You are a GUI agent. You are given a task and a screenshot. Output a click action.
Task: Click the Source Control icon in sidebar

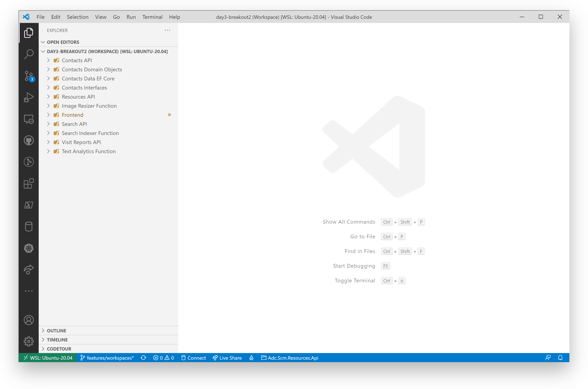click(x=28, y=76)
